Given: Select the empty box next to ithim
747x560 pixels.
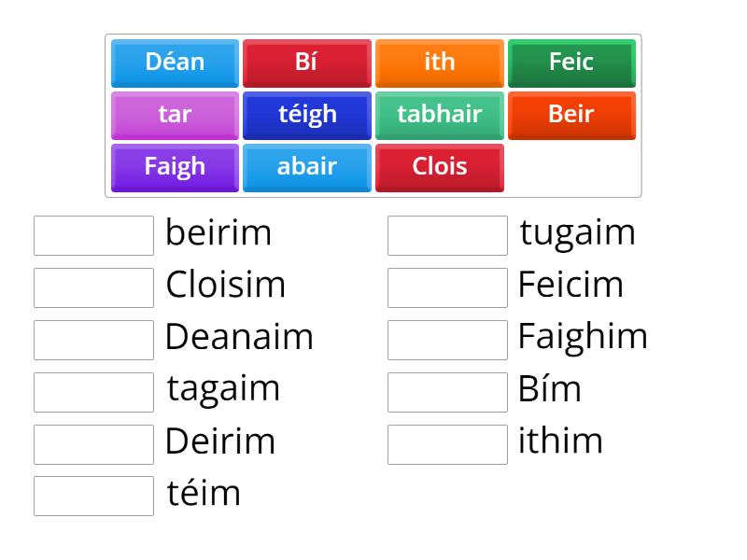Looking at the screenshot, I should 447,443.
